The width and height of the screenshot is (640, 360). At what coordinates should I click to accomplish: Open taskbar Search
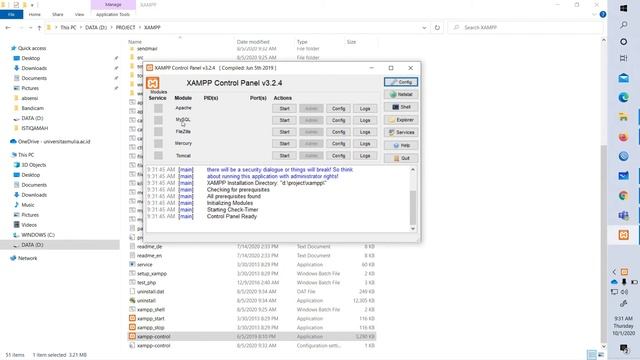pyautogui.click(x=623, y=25)
